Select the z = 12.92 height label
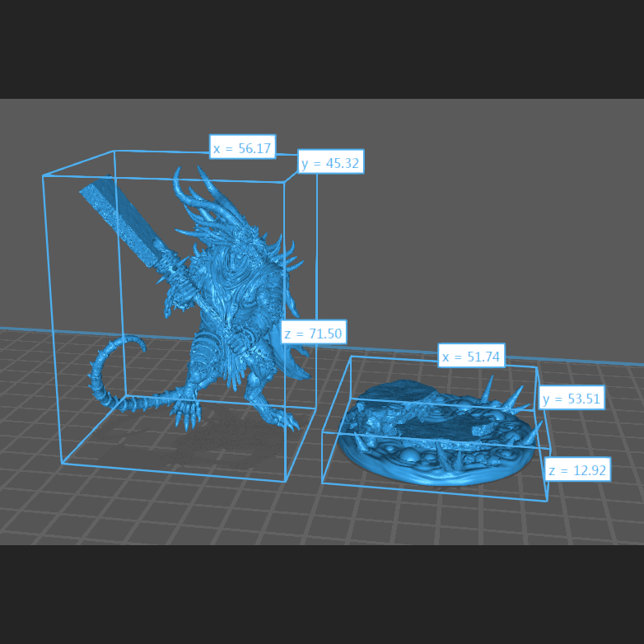 coord(577,470)
